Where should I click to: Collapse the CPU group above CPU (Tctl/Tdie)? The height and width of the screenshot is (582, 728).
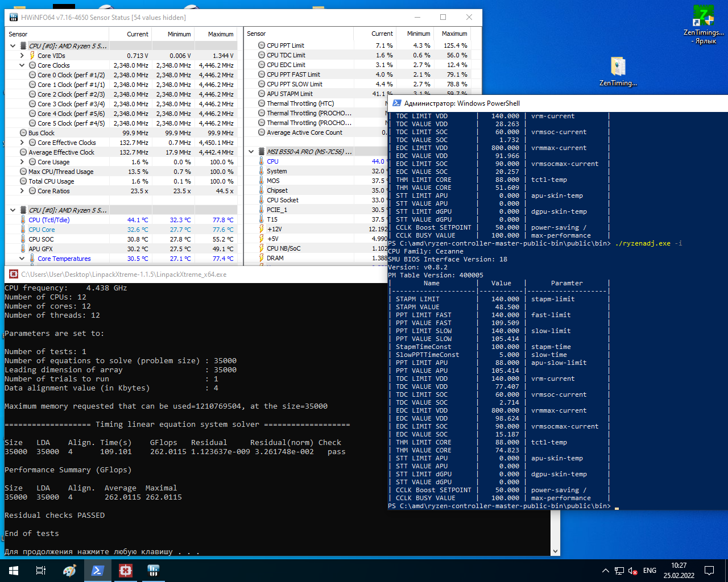point(13,210)
